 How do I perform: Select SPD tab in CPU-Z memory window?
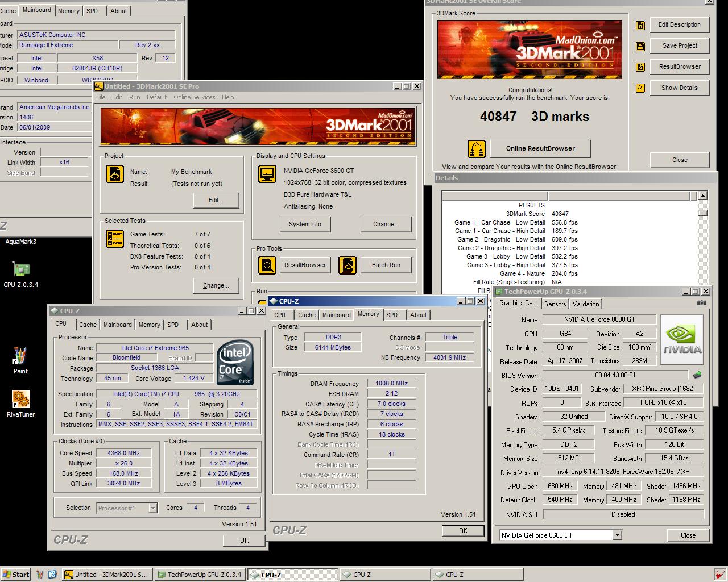392,315
